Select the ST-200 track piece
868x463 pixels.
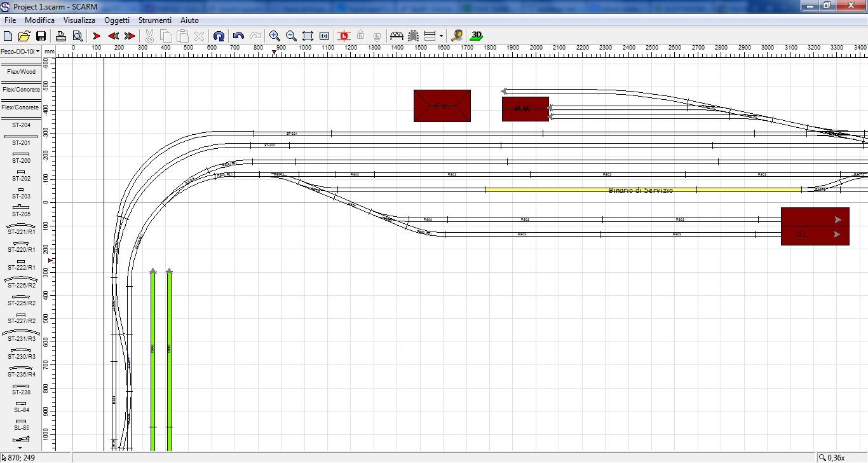click(x=21, y=158)
